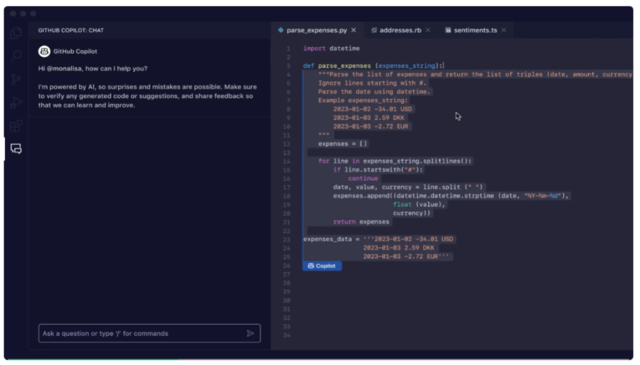This screenshot has width=640, height=365.
Task: Click the '2023-01-02 -34.01 USD' docstring line
Action: 372,109
